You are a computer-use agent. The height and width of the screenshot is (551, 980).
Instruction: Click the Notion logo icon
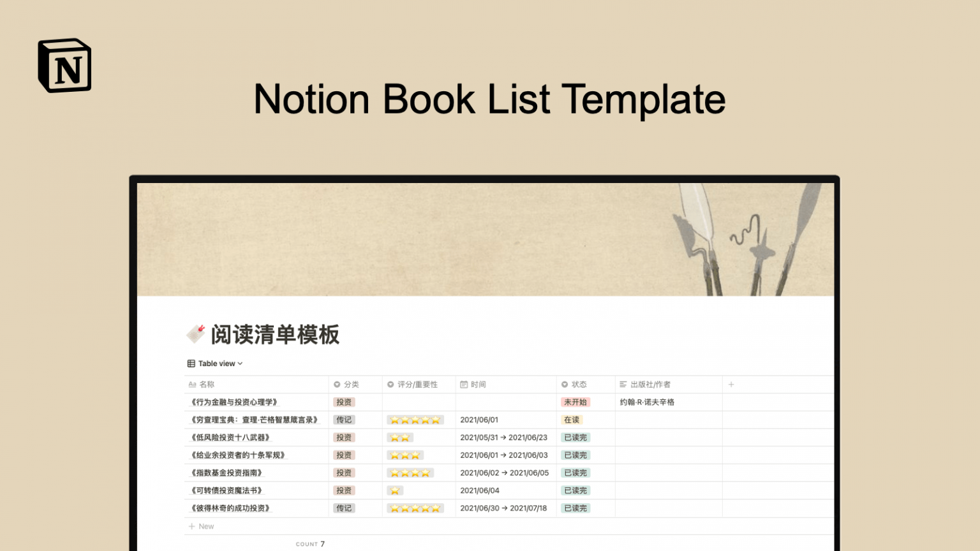tap(64, 65)
